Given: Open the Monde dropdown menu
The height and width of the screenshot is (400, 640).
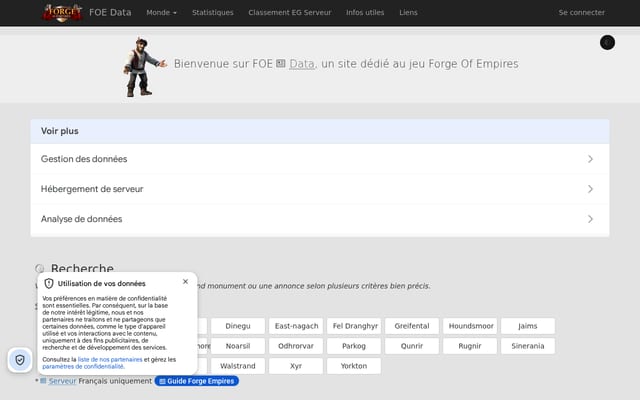Looking at the screenshot, I should click(162, 13).
